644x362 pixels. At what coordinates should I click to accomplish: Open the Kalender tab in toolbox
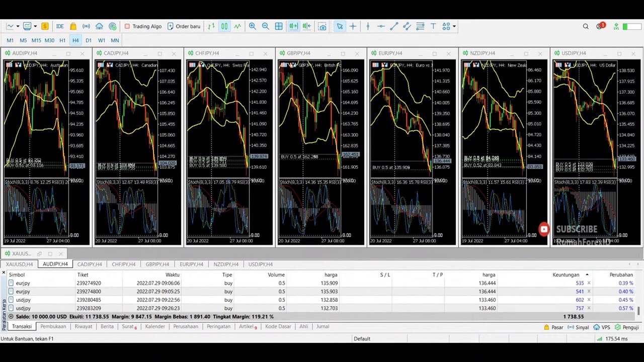(155, 327)
